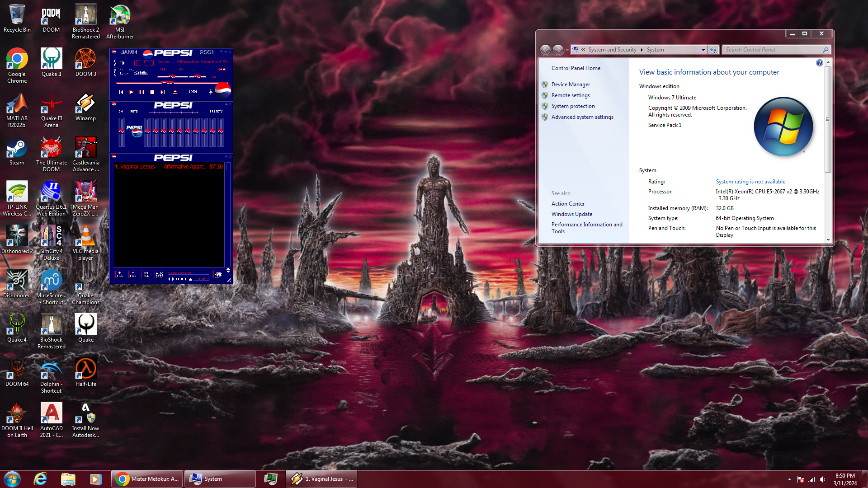Viewport: 868px width, 488px height.
Task: Click 'System rating is not available' link
Action: (x=750, y=182)
